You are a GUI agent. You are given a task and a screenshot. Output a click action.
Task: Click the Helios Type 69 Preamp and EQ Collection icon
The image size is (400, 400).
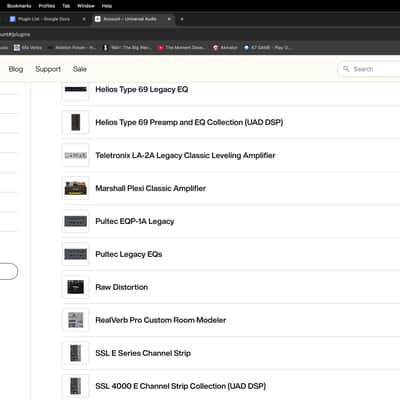pos(76,122)
